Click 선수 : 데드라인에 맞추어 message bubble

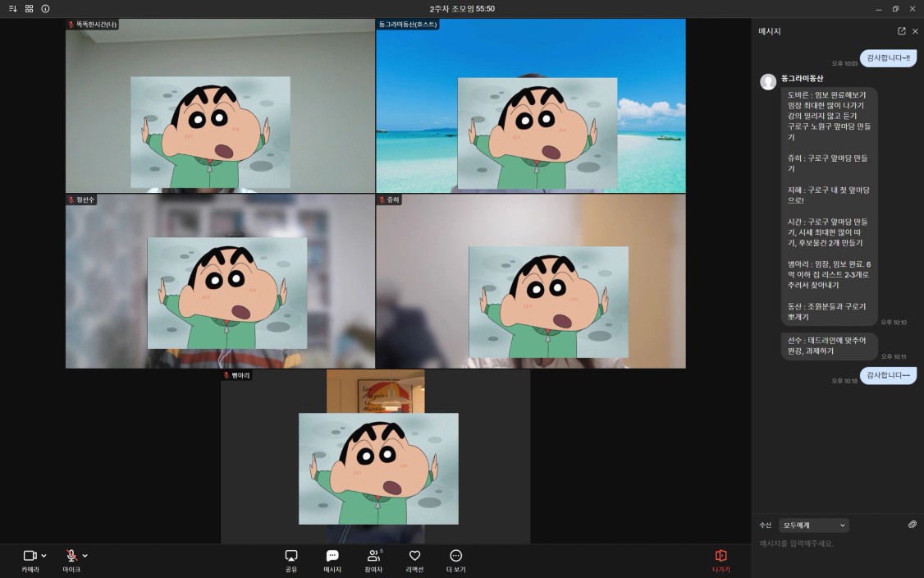click(829, 346)
